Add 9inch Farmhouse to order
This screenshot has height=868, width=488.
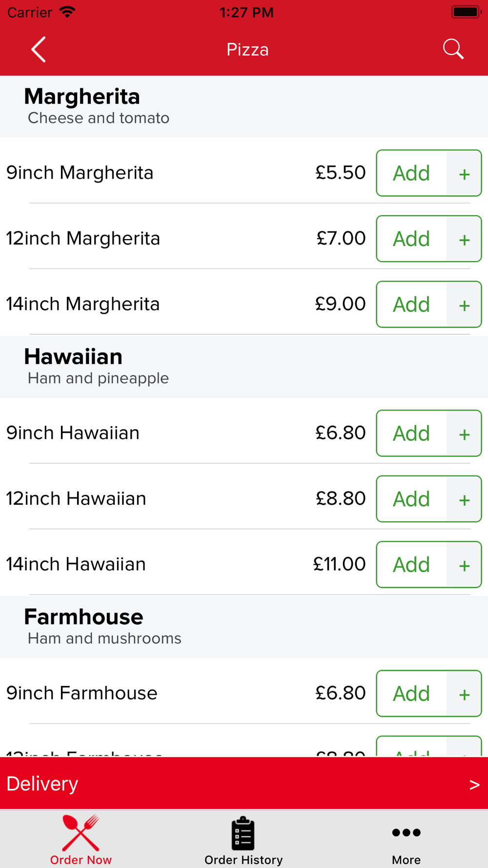pos(411,694)
